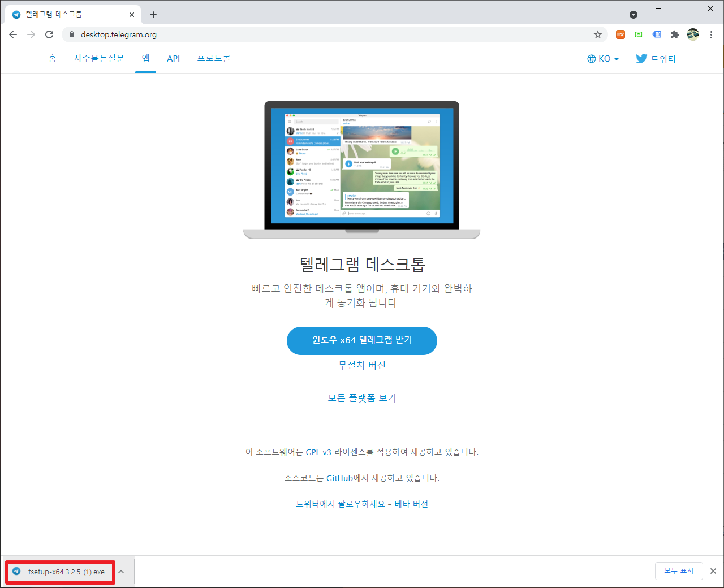This screenshot has width=724, height=588.
Task: Click the 윈도우 x64 텔레그램 받기 button
Action: (362, 341)
